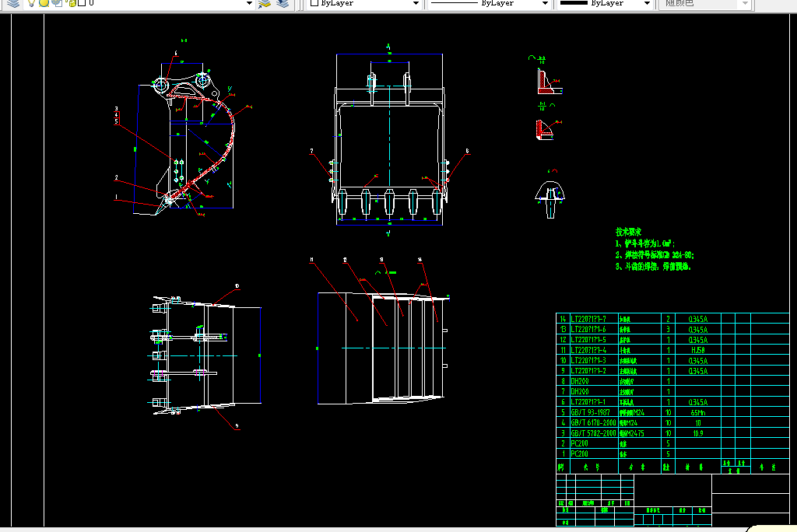Expand the linetype dropdown arrow

pyautogui.click(x=545, y=3)
